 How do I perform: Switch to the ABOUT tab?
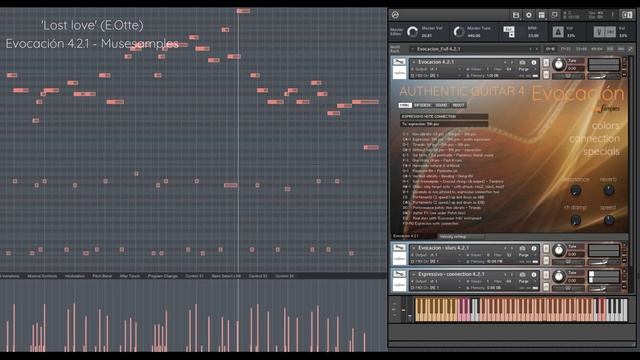(x=458, y=105)
